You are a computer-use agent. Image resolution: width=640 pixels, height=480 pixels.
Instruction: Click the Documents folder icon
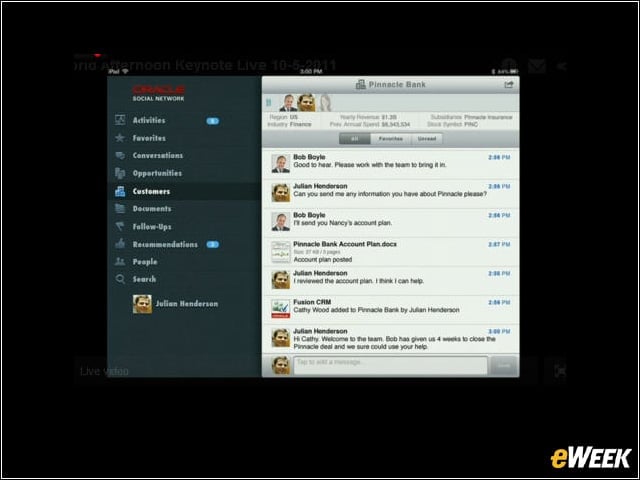tap(120, 209)
